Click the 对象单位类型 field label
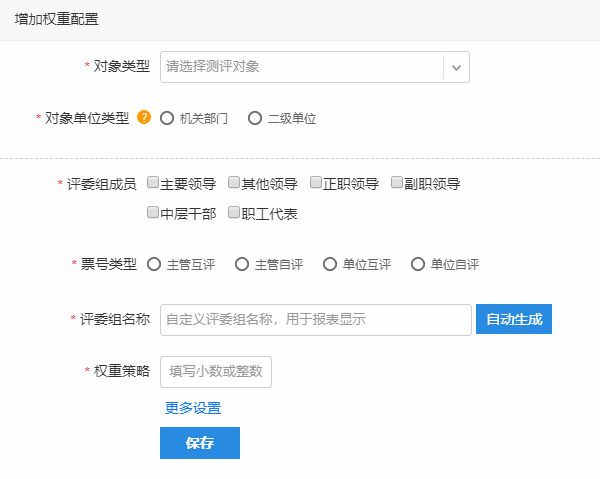The image size is (600, 479). tap(87, 118)
